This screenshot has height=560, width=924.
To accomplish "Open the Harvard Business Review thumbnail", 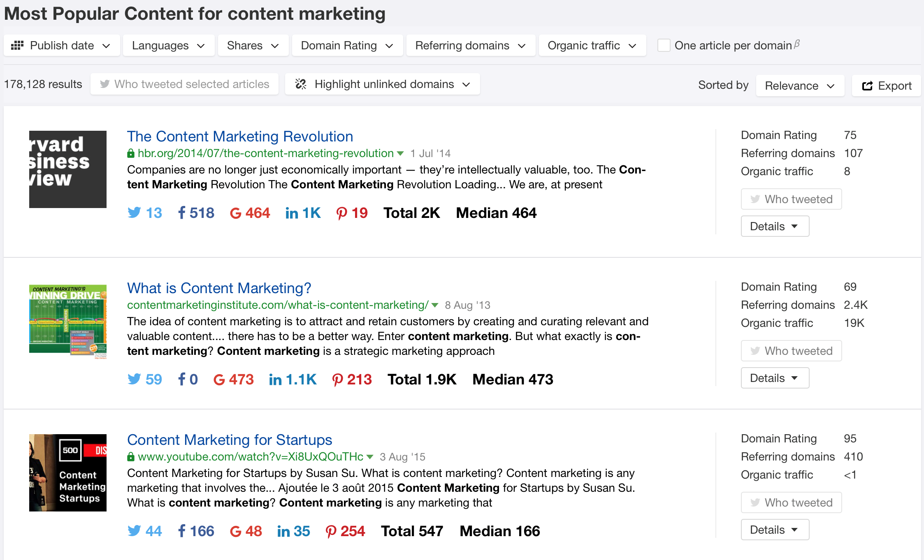I will tap(68, 169).
